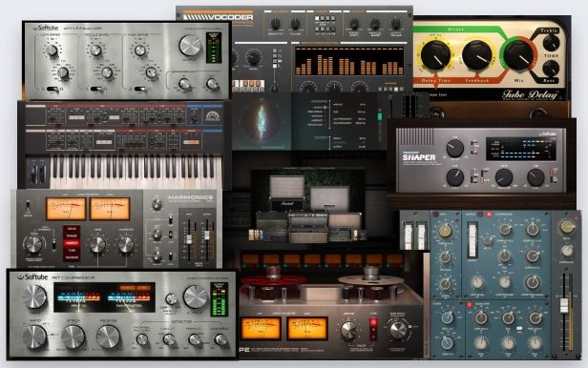Click the Low Band gain knob on Active Equalizer

52,51
